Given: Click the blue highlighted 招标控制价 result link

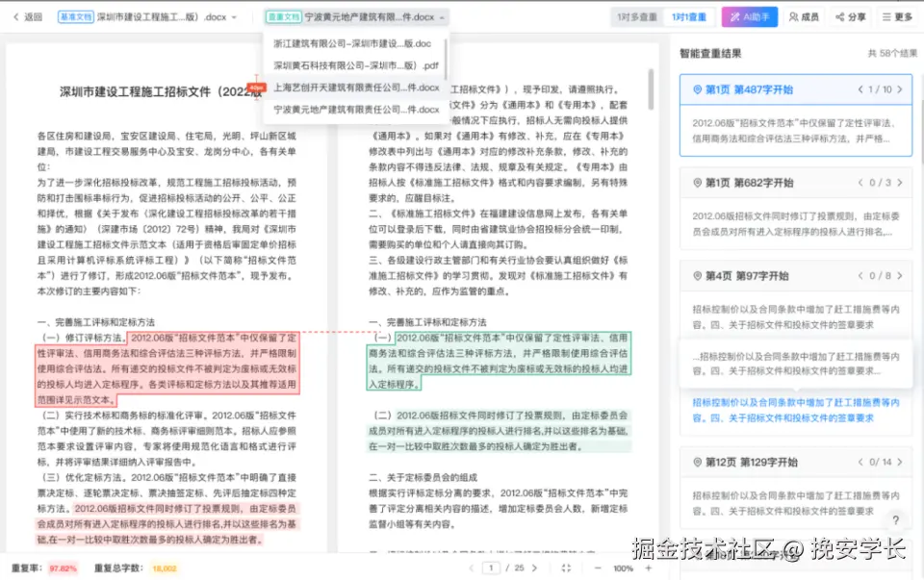Looking at the screenshot, I should click(x=796, y=411).
